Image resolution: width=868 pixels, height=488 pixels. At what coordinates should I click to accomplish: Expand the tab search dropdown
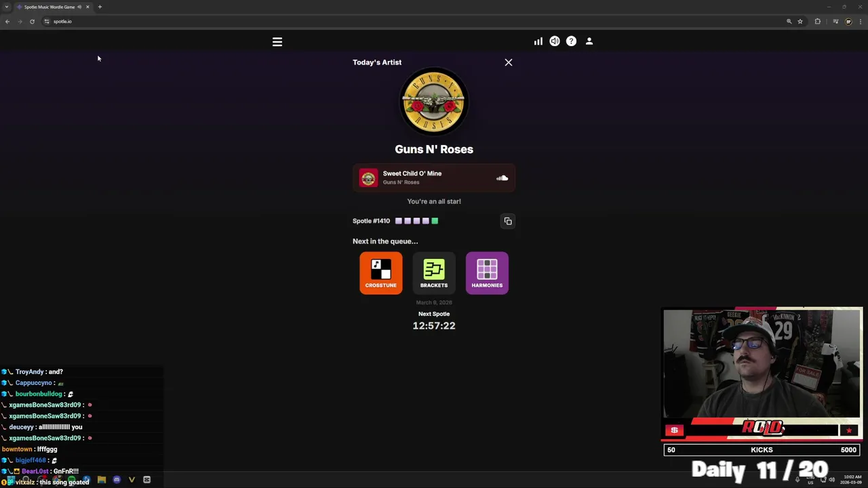7,7
